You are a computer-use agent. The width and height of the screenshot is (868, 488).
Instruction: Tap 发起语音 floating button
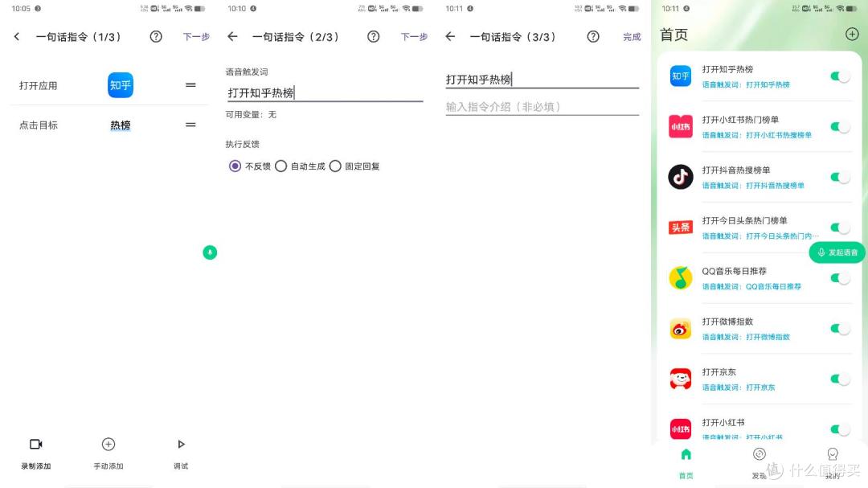point(837,252)
